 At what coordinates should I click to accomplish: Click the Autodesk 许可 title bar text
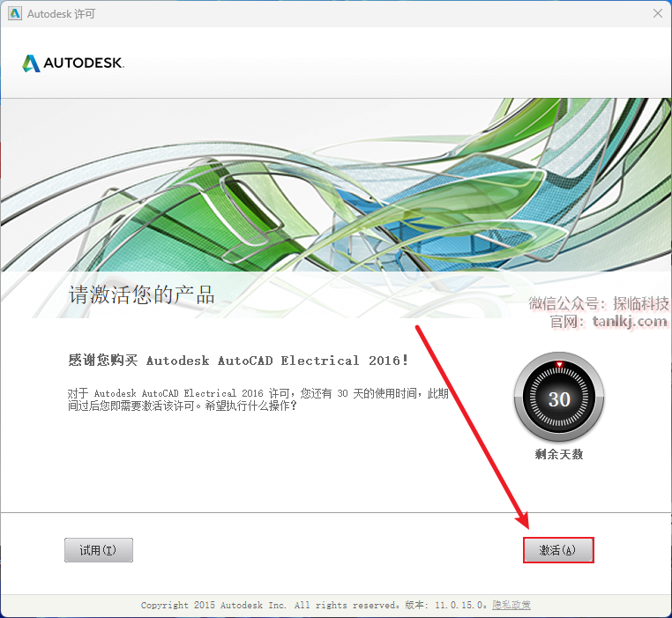pos(61,14)
